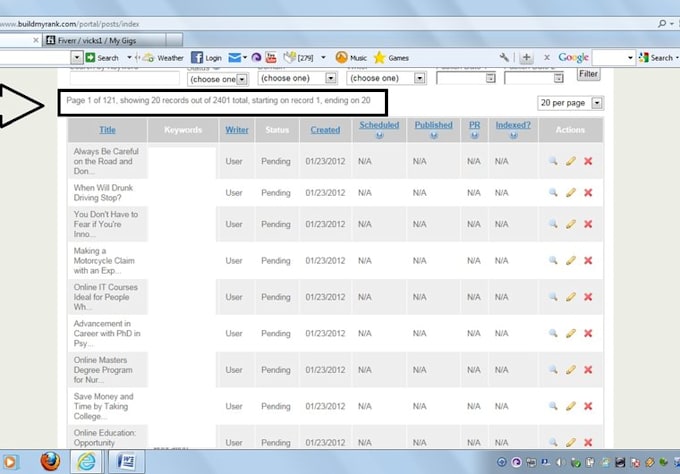680x474 pixels.
Task: Click 'Online Masters Degree Program' title cell
Action: [x=108, y=370]
